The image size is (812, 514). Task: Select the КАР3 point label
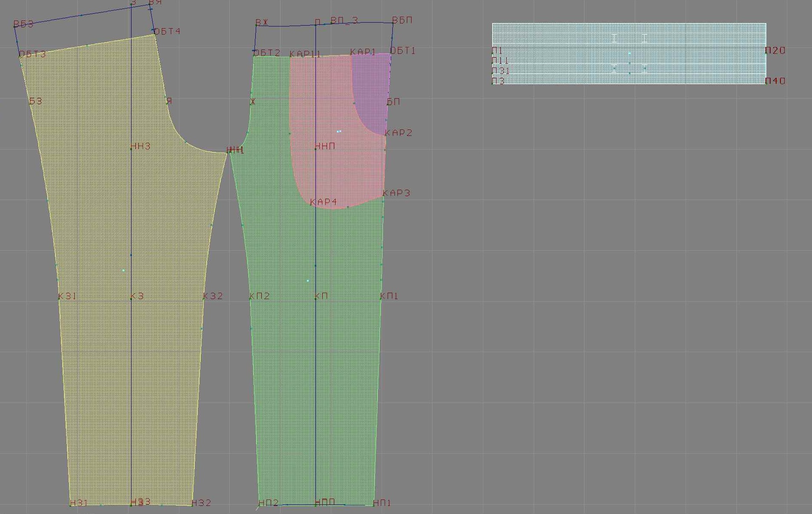396,193
